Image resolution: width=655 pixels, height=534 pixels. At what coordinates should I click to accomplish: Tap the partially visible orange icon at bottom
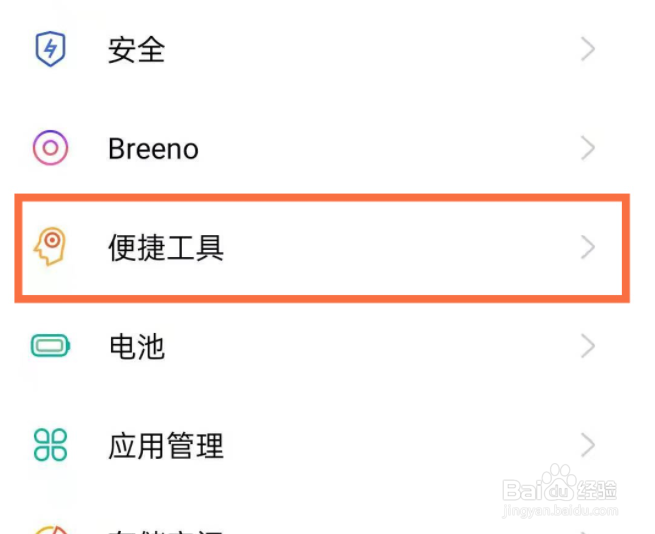coord(50,527)
